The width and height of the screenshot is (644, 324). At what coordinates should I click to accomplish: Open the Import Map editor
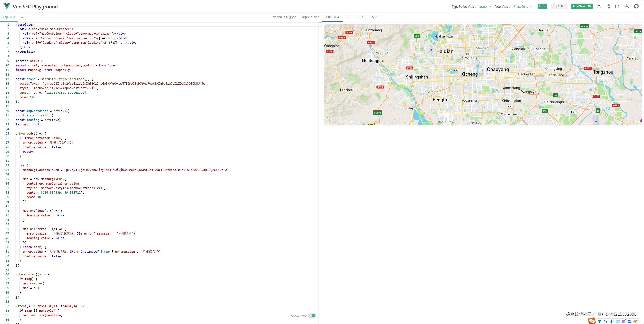click(310, 17)
